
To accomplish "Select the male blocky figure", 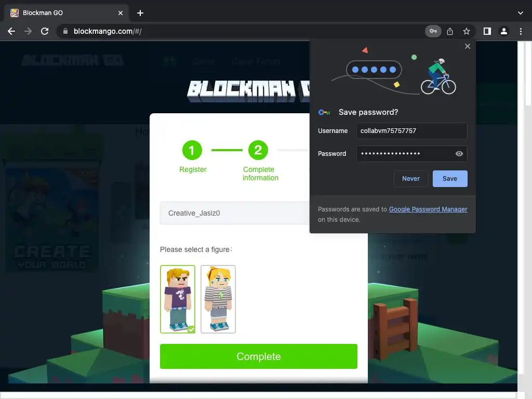I will pos(178,299).
